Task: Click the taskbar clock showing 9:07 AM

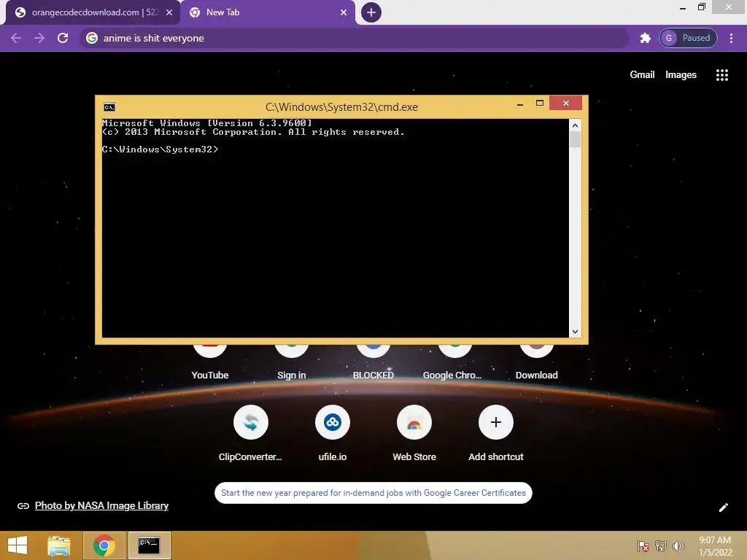Action: pyautogui.click(x=715, y=546)
